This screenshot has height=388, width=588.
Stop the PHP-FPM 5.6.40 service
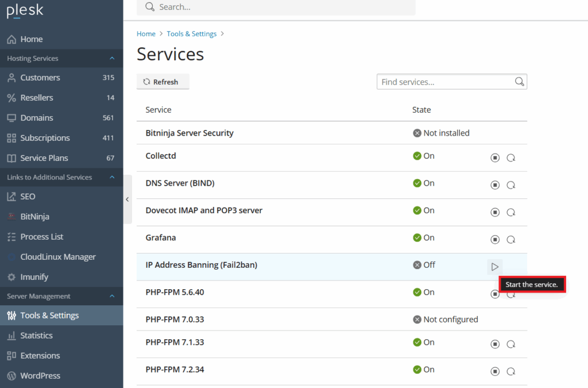pyautogui.click(x=495, y=294)
